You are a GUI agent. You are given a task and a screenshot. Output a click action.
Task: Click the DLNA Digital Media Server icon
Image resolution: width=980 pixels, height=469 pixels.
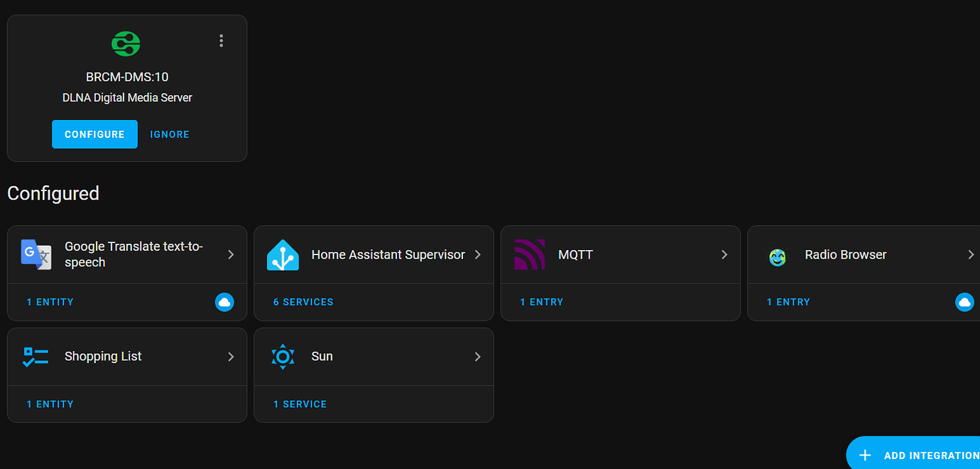[x=126, y=44]
